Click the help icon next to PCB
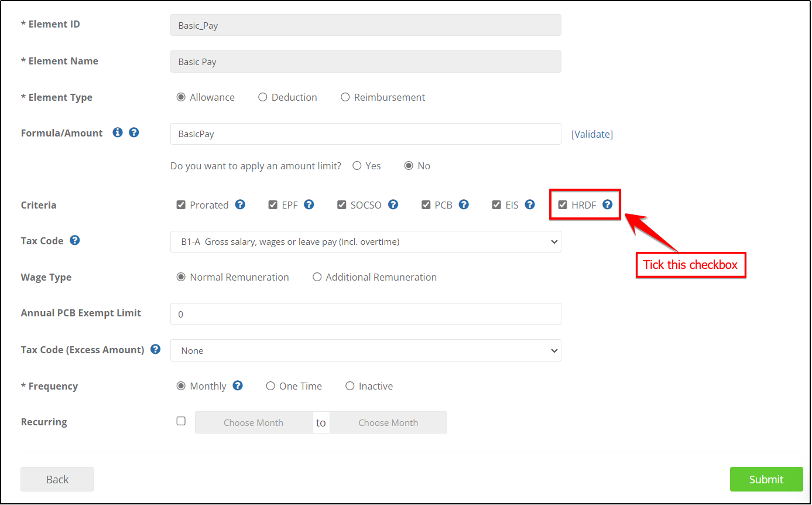Viewport: 812px width, 505px height. (x=464, y=204)
